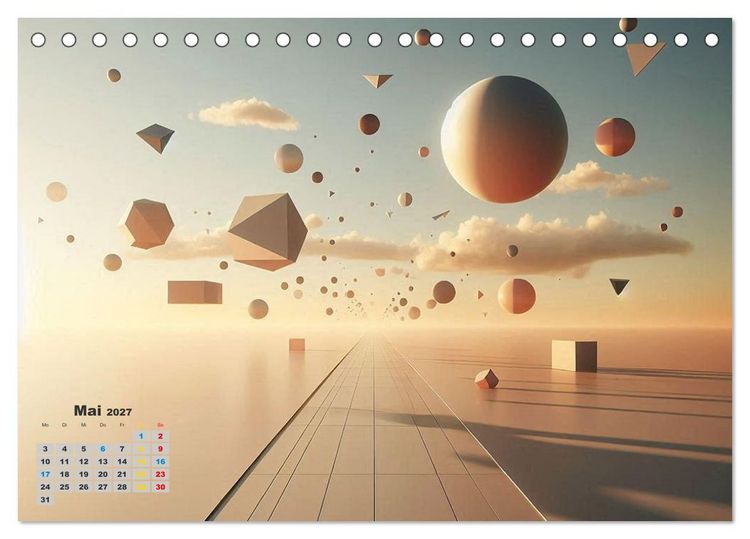Pick date 27 in the calendar
The image size is (750, 539).
103,487
